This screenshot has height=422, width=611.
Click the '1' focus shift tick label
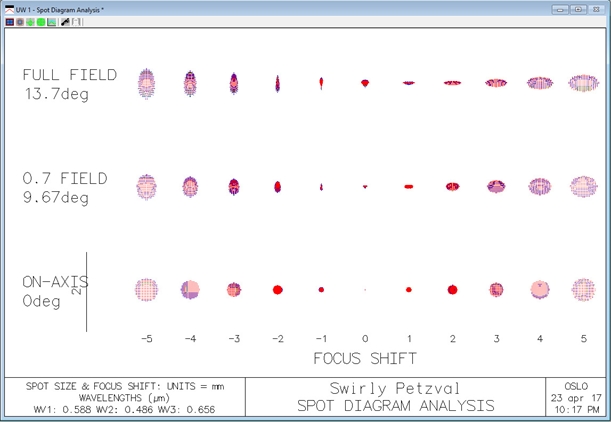tap(409, 339)
